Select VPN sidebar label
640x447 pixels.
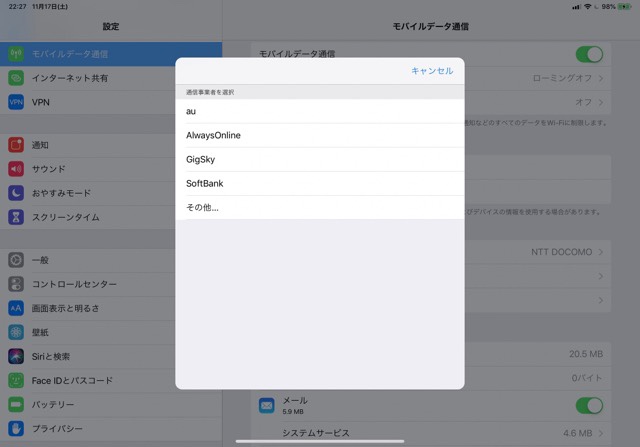[x=41, y=102]
